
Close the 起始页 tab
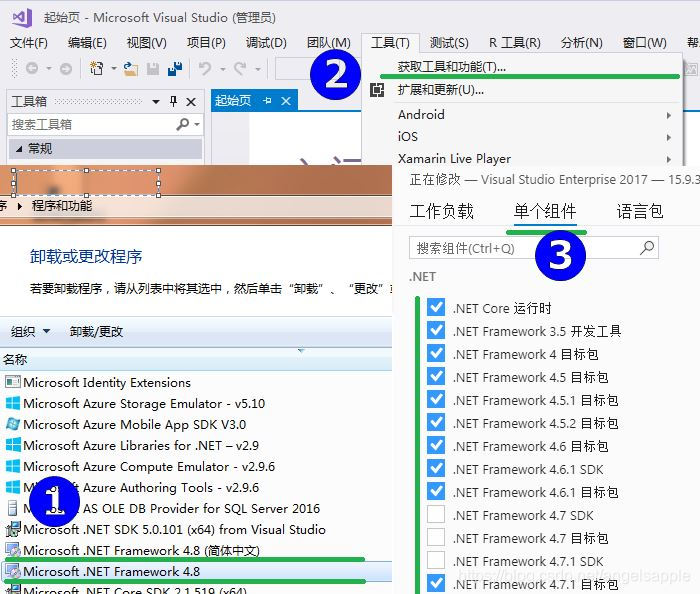coord(286,101)
